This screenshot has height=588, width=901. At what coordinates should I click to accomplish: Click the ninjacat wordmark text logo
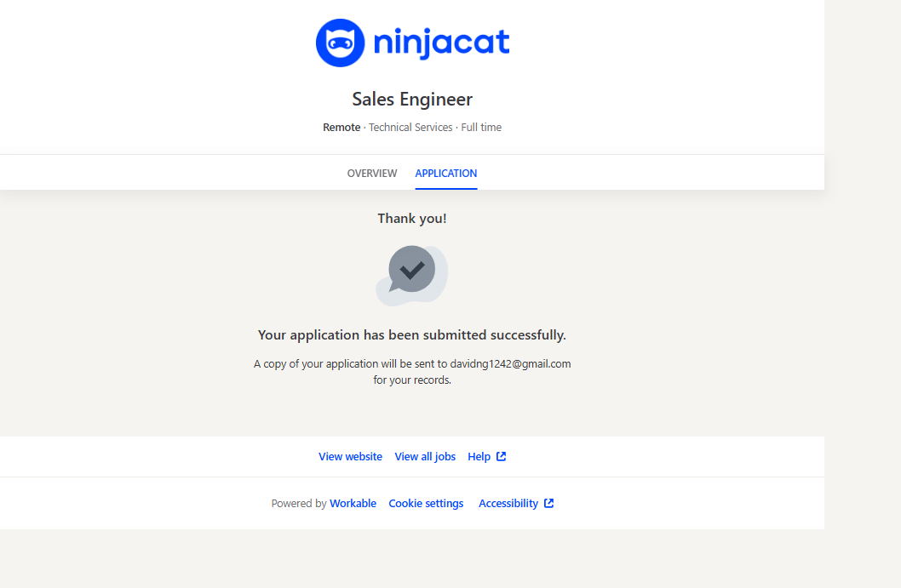[x=441, y=43]
